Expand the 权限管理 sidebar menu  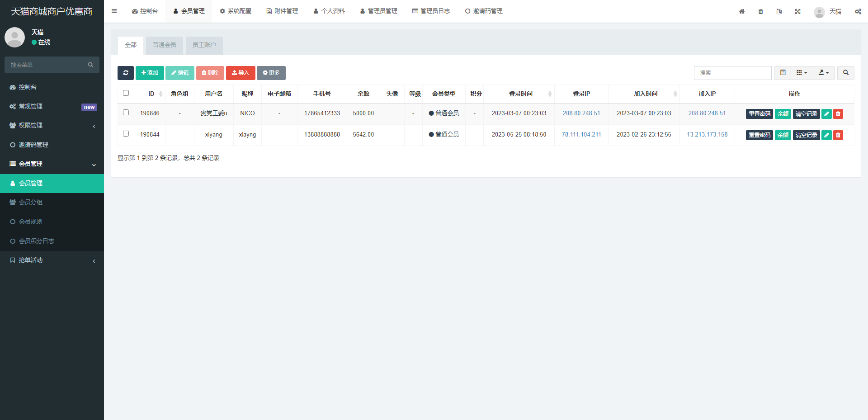(52, 126)
